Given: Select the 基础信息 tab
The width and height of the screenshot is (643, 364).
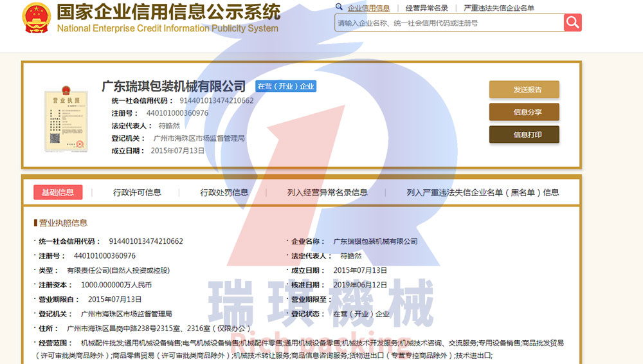Looking at the screenshot, I should tap(58, 192).
